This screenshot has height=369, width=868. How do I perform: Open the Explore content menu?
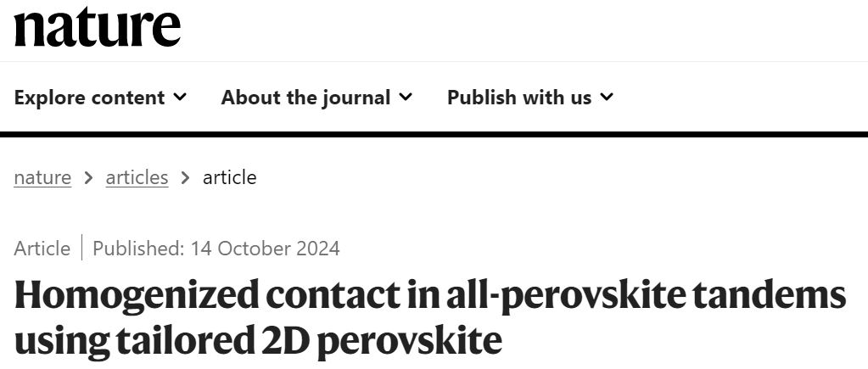click(x=89, y=98)
